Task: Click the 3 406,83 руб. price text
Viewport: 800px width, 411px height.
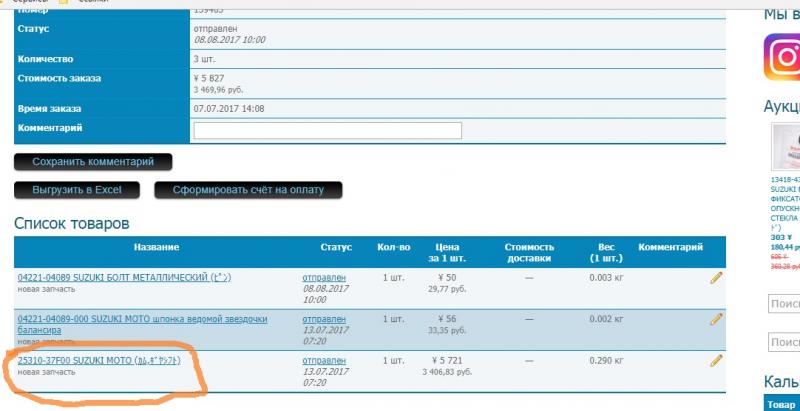Action: coord(447,372)
